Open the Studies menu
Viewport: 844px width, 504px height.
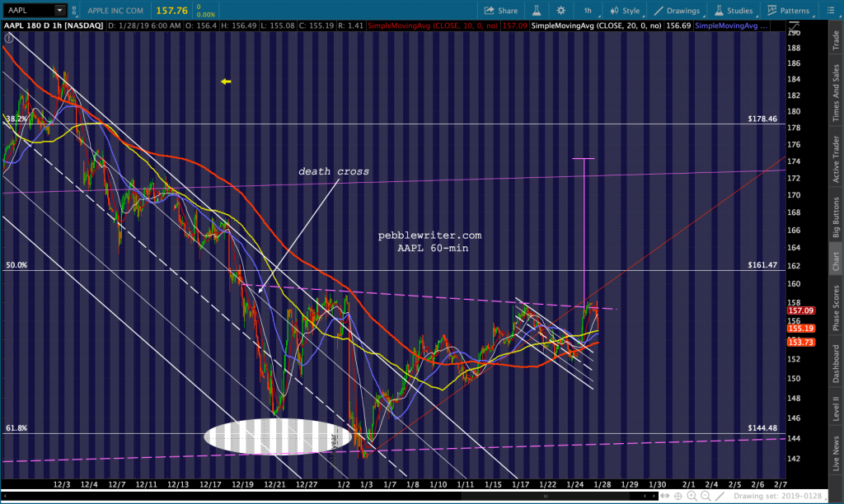tap(734, 10)
